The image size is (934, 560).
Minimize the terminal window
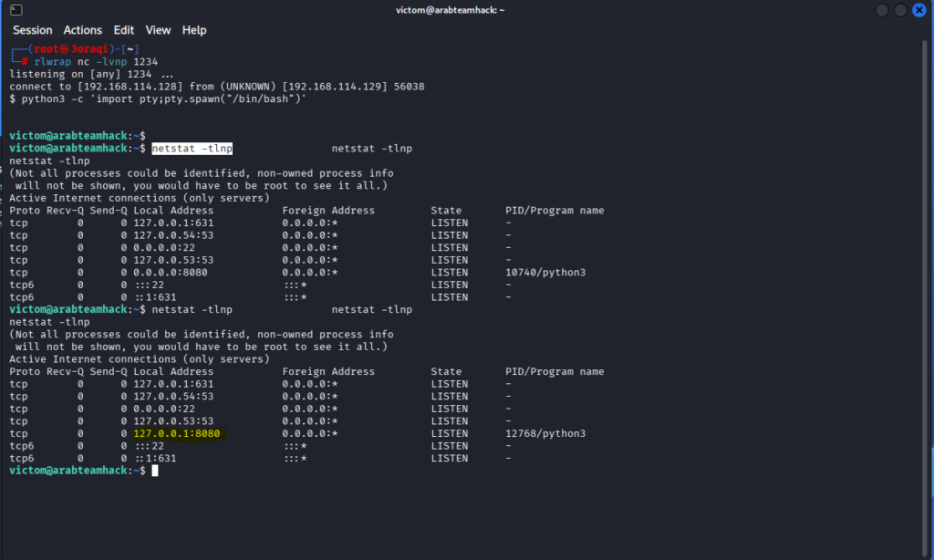pyautogui.click(x=882, y=10)
